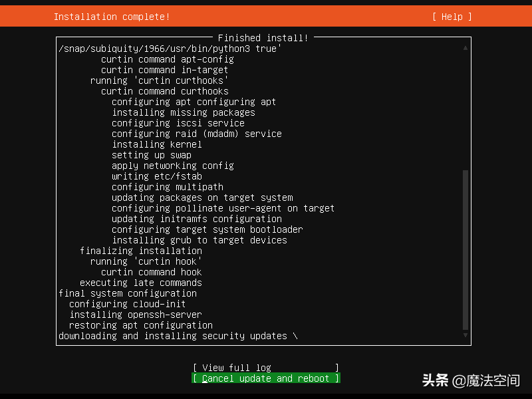Click 'updating initramfs configuration' log line
Viewport: 532px width, 399px height.
[197, 219]
